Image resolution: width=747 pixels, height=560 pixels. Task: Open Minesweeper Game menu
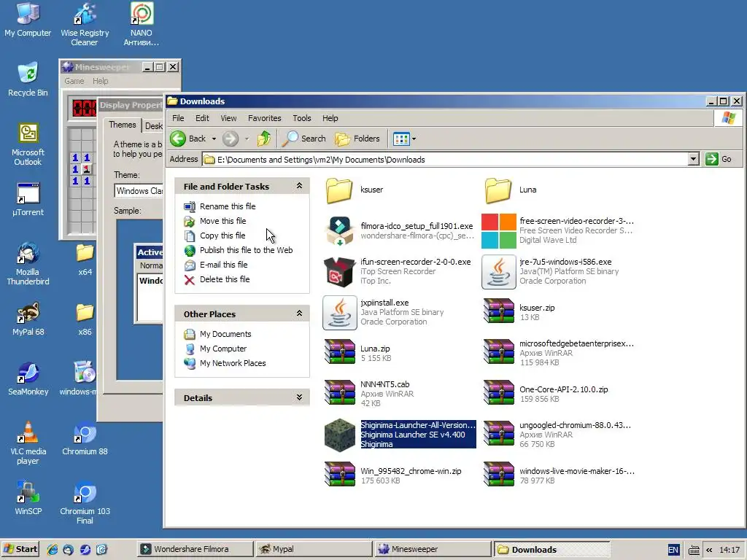74,81
